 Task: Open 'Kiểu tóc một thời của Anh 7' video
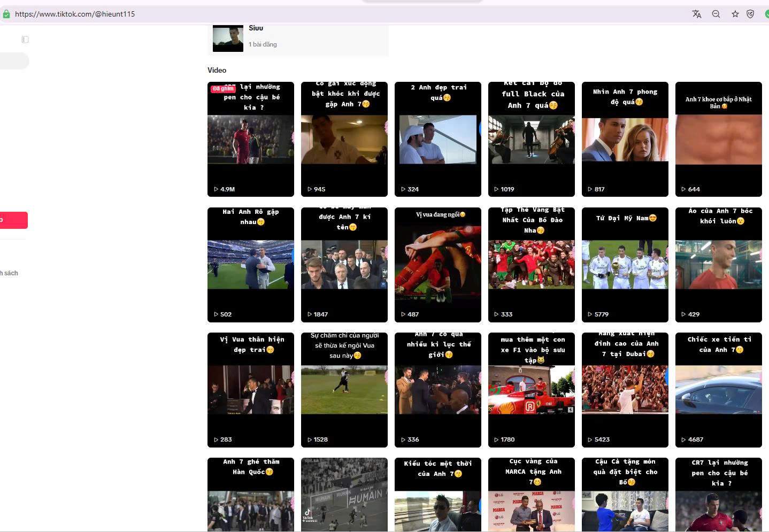(438, 495)
